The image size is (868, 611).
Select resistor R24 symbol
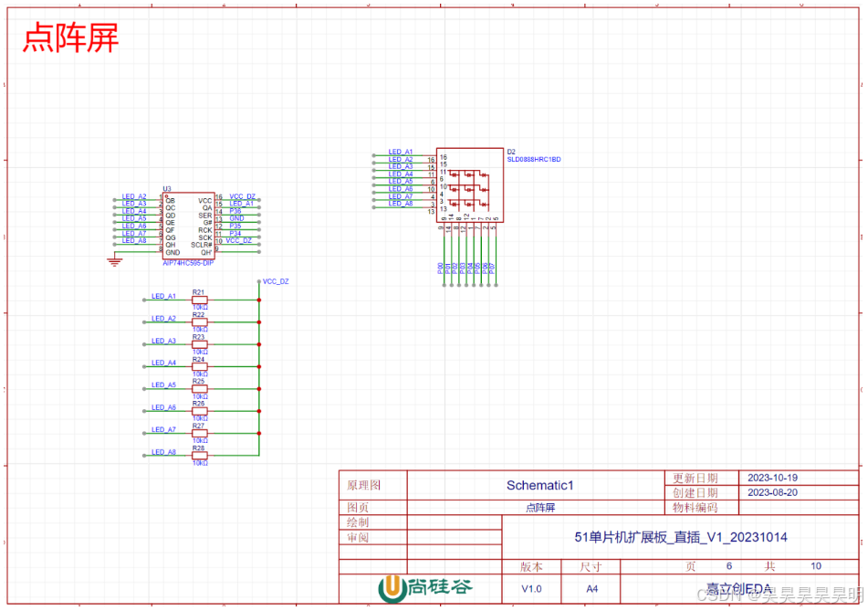pos(200,367)
